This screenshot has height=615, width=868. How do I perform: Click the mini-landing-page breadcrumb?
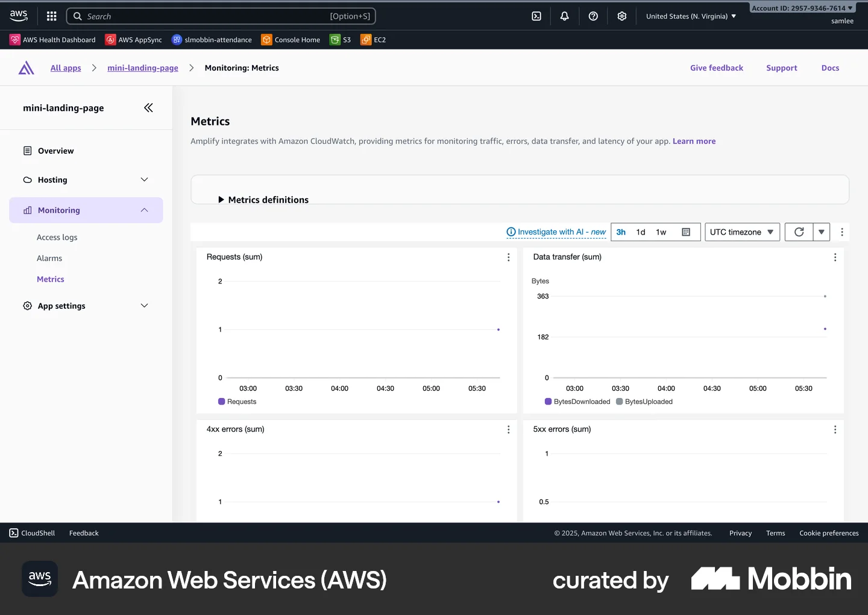[143, 68]
